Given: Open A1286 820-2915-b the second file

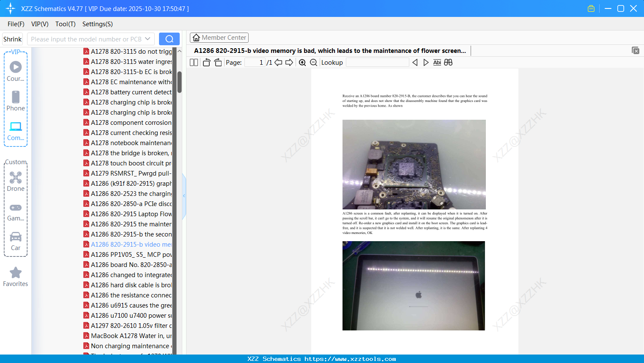Looking at the screenshot, I should 127,234.
